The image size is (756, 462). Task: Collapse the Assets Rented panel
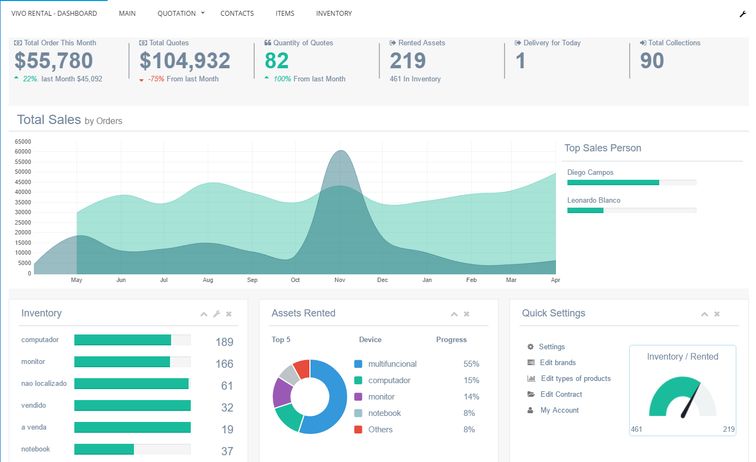tap(453, 314)
